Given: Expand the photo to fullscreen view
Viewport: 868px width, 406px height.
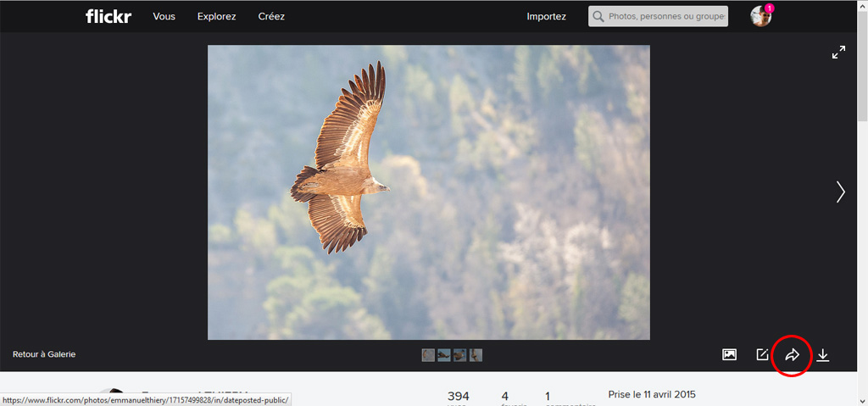Looking at the screenshot, I should [x=838, y=53].
